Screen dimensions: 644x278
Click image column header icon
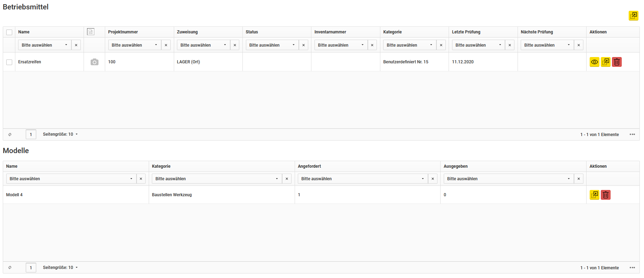(91, 32)
